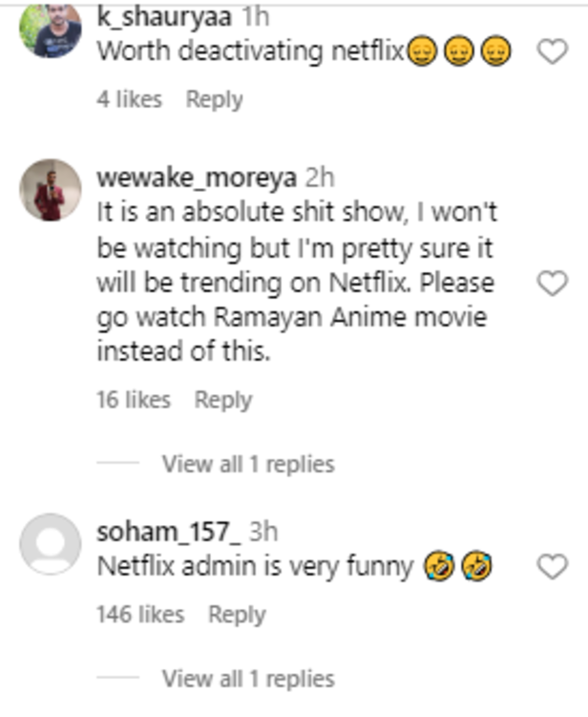This screenshot has width=588, height=717.
Task: Like soham_157_'s comment with the heart
Action: click(x=553, y=568)
